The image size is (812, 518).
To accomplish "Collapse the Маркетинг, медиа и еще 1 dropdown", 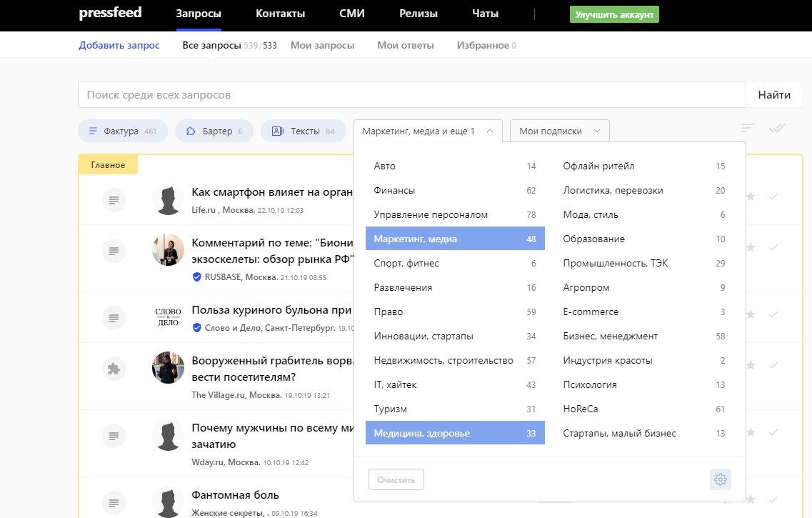I will coord(428,131).
